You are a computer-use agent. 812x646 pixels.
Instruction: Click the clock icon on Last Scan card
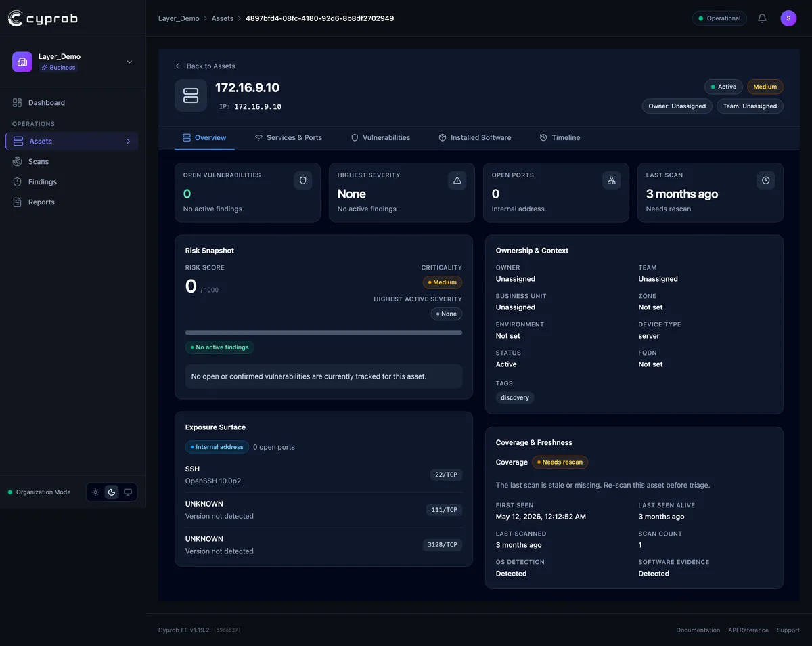(765, 180)
